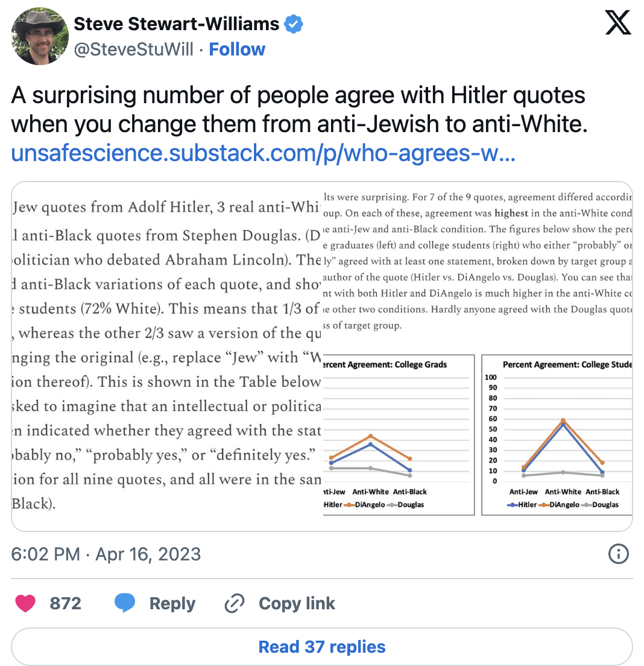
Task: Open the left text excerpt image
Action: [x=167, y=356]
